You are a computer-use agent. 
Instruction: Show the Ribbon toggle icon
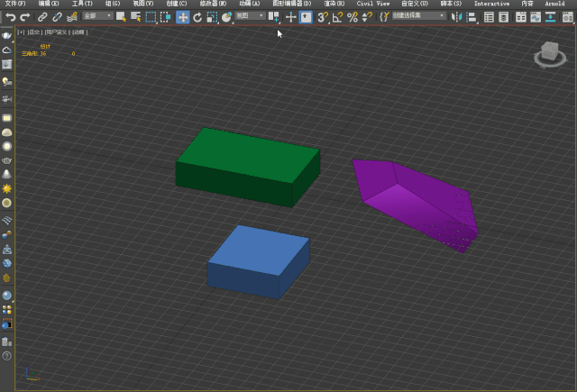(x=521, y=17)
